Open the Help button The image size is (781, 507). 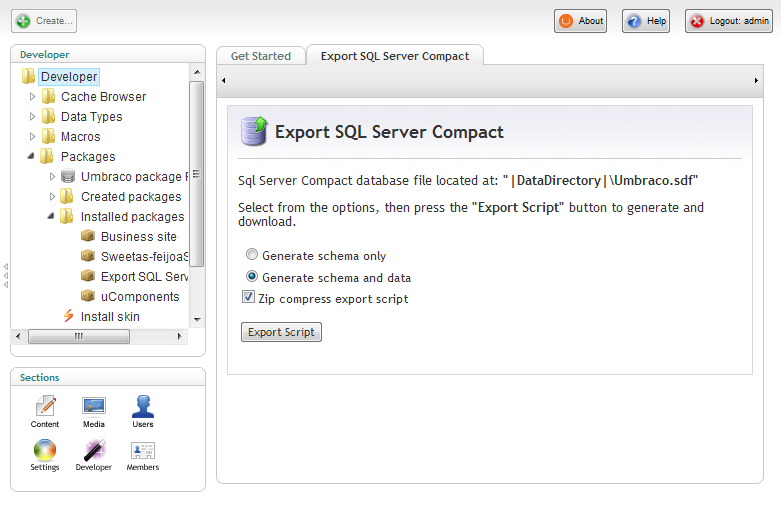tap(646, 21)
